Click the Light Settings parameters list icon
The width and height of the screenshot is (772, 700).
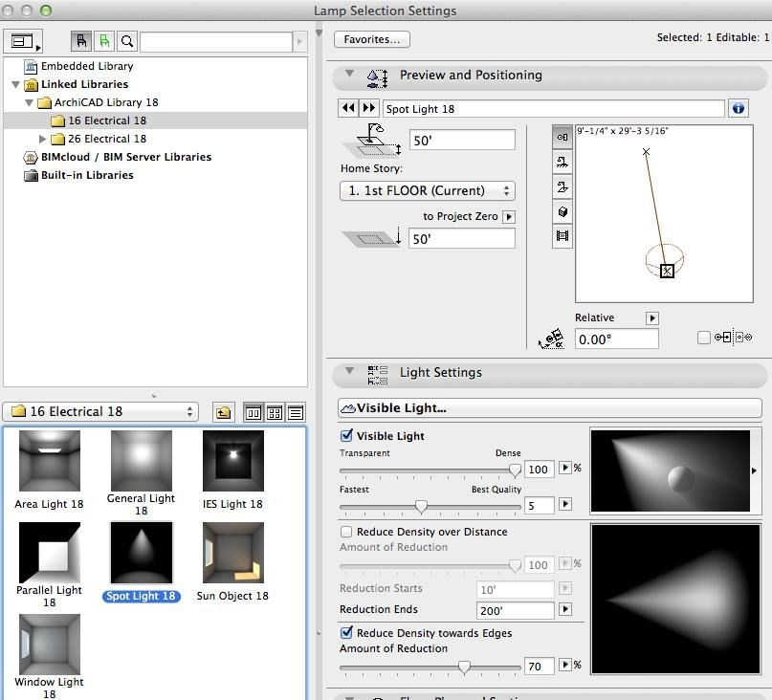[378, 375]
